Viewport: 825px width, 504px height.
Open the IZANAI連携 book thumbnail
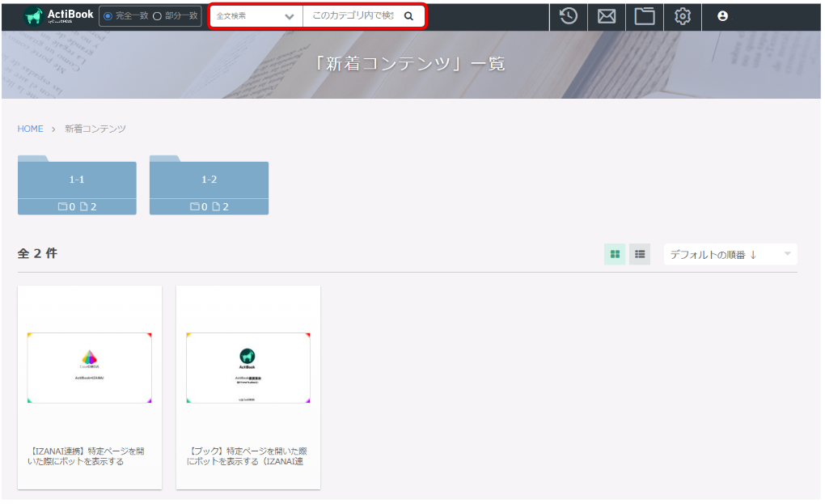(90, 368)
